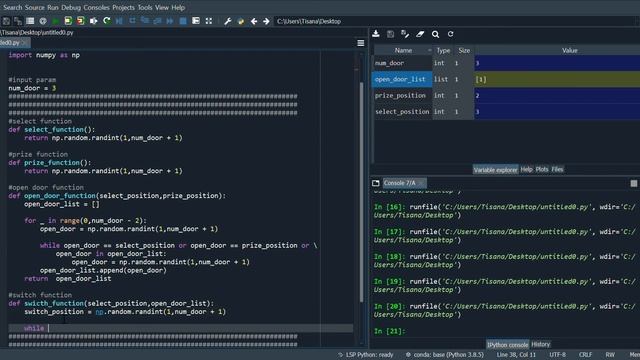Viewport: 640px width, 360px height.
Task: Close the untitled0.py editor tab
Action: (25, 42)
